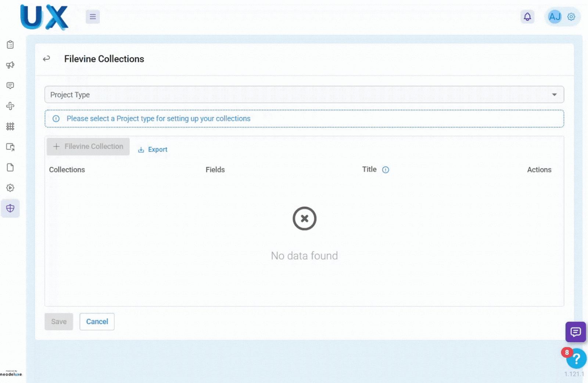Open the purple chat widget
The height and width of the screenshot is (383, 588).
coord(576,332)
